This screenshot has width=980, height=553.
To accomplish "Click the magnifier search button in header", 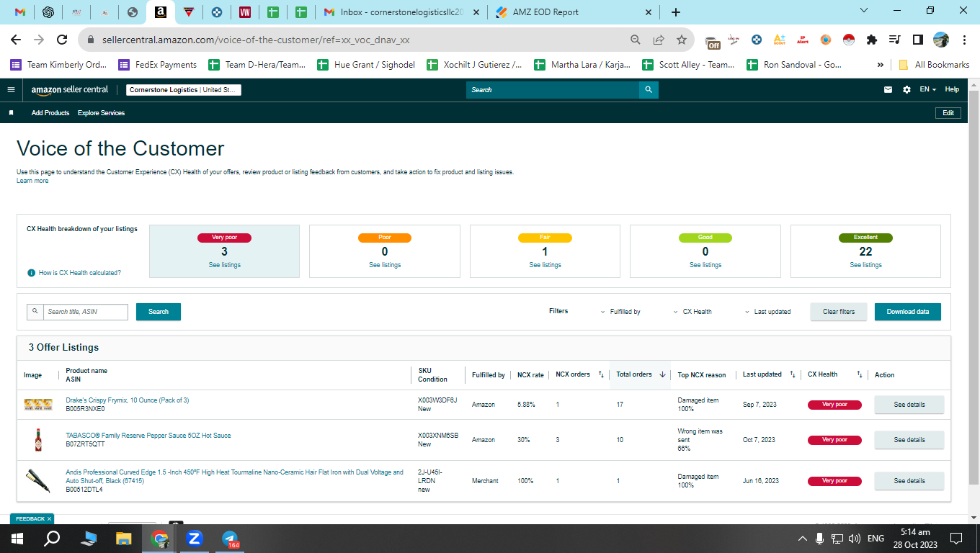I will point(649,90).
